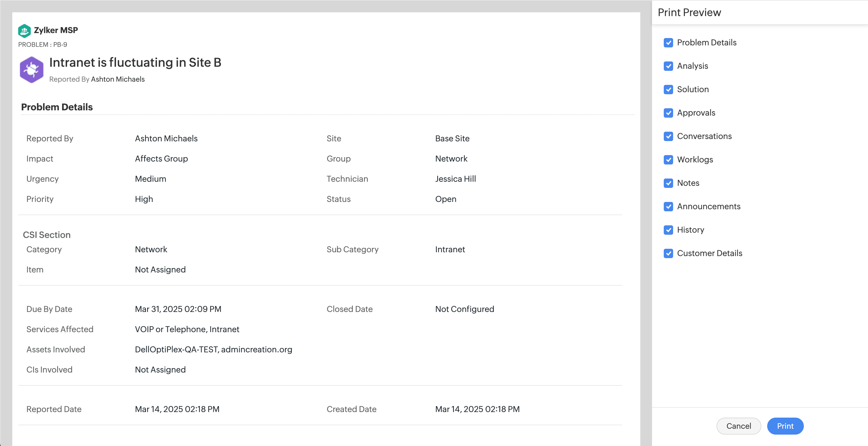Uncheck Worklogs in the print options
This screenshot has height=446, width=868.
click(x=668, y=159)
